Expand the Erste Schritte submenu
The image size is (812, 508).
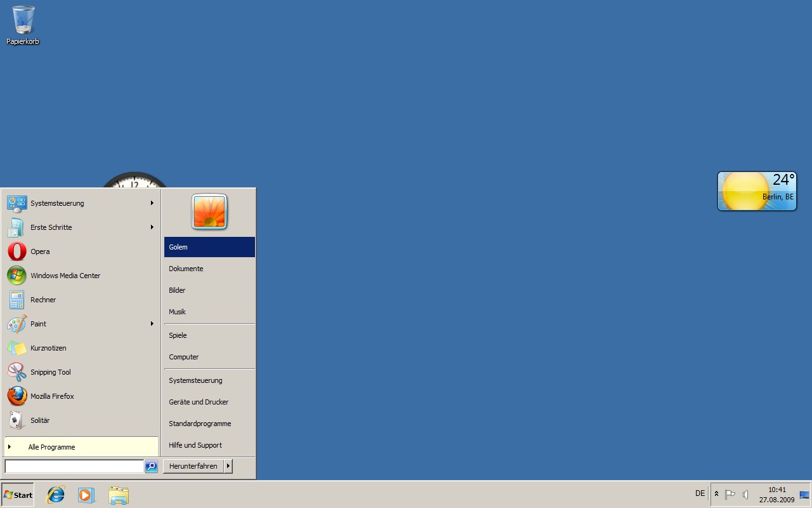(51, 227)
